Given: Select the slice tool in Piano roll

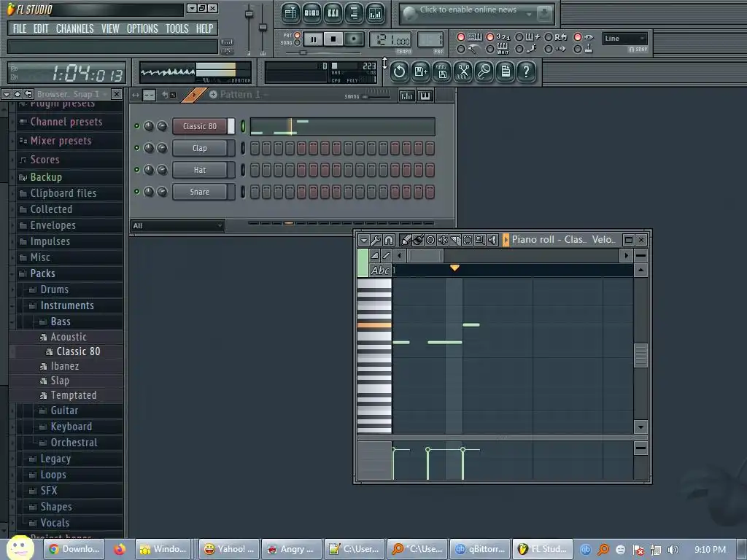Looking at the screenshot, I should coord(455,239).
